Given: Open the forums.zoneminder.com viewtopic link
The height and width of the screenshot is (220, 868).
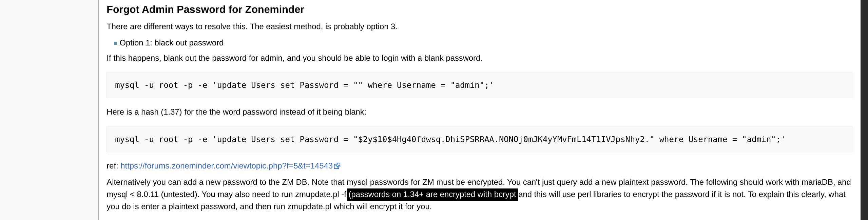Looking at the screenshot, I should (226, 166).
